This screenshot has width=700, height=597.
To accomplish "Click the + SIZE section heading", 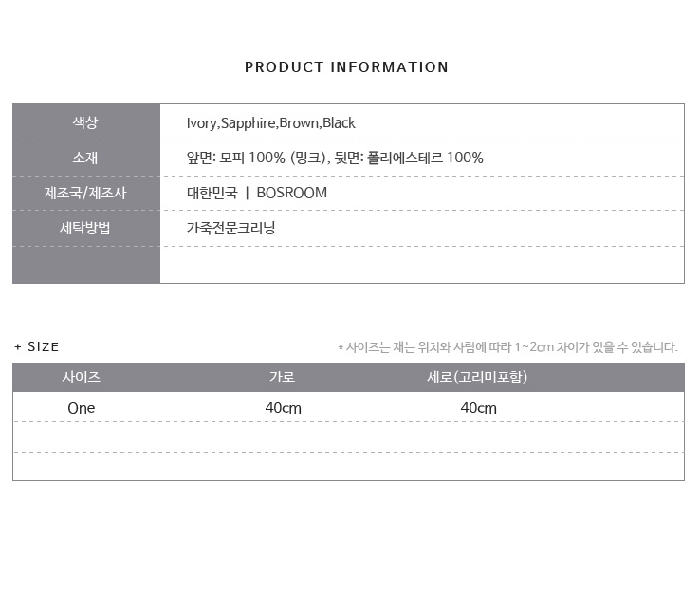I will click(37, 347).
